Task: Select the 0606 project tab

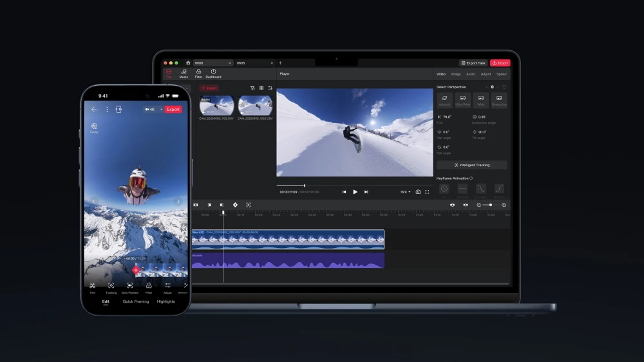Action: (213, 63)
